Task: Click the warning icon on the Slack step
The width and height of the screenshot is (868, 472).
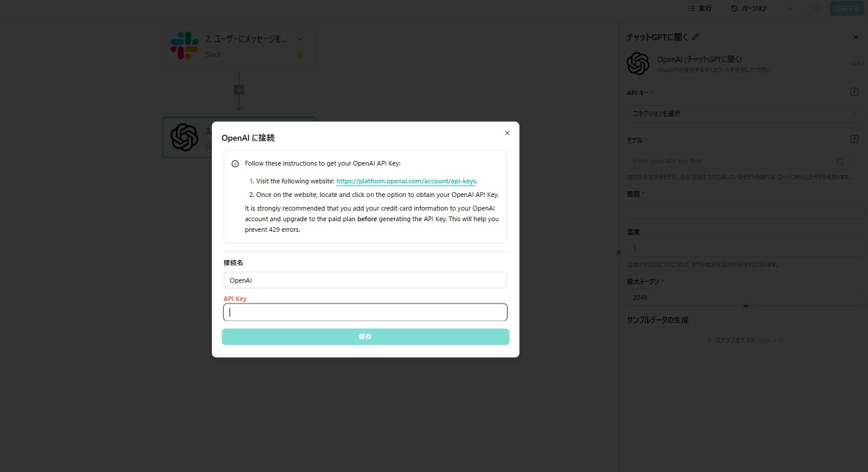Action: (300, 55)
